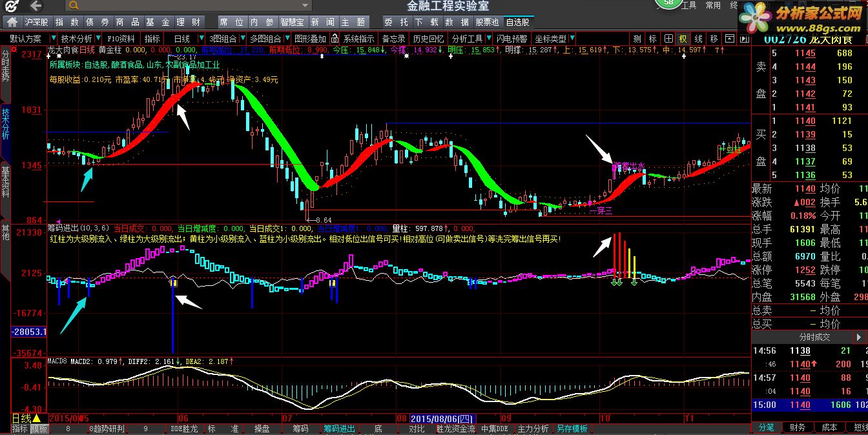Click the 图形叠加 toolbar button
Viewport: 868px width, 435px height.
(311, 39)
